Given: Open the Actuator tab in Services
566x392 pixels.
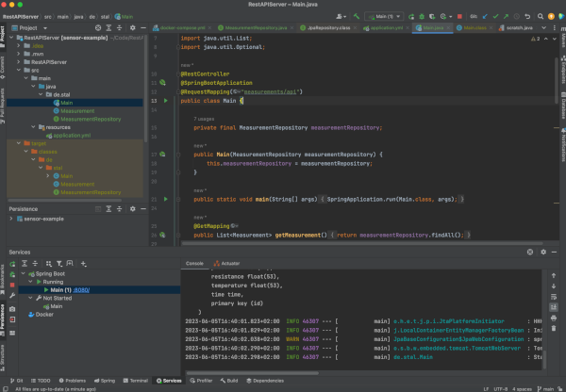Looking at the screenshot, I should [229, 264].
